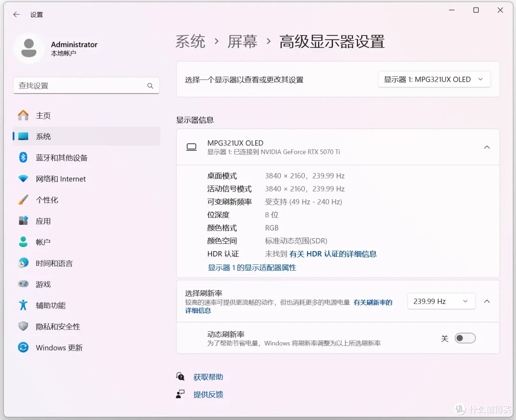Click the Wi-Fi network icon
This screenshot has width=516, height=420.
[x=23, y=179]
